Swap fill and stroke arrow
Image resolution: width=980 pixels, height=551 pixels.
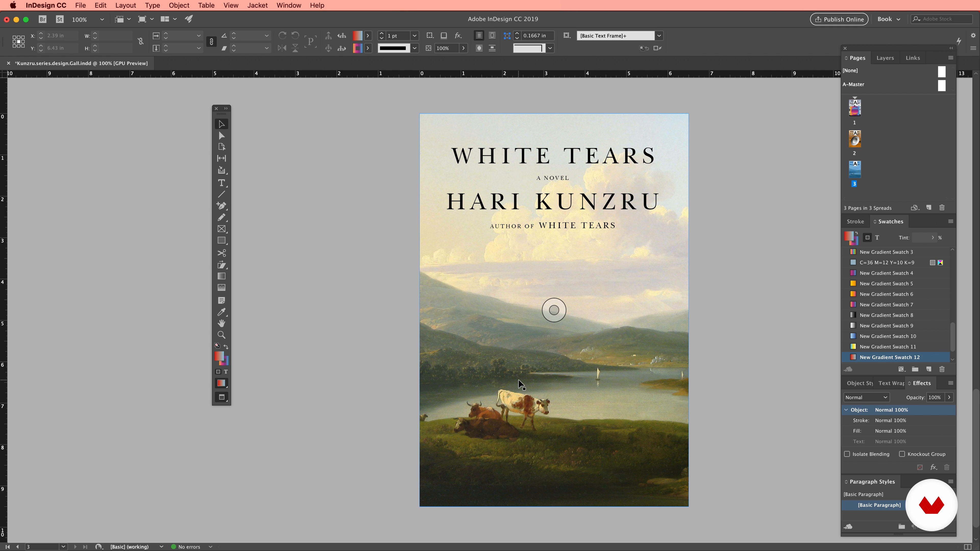pyautogui.click(x=226, y=346)
